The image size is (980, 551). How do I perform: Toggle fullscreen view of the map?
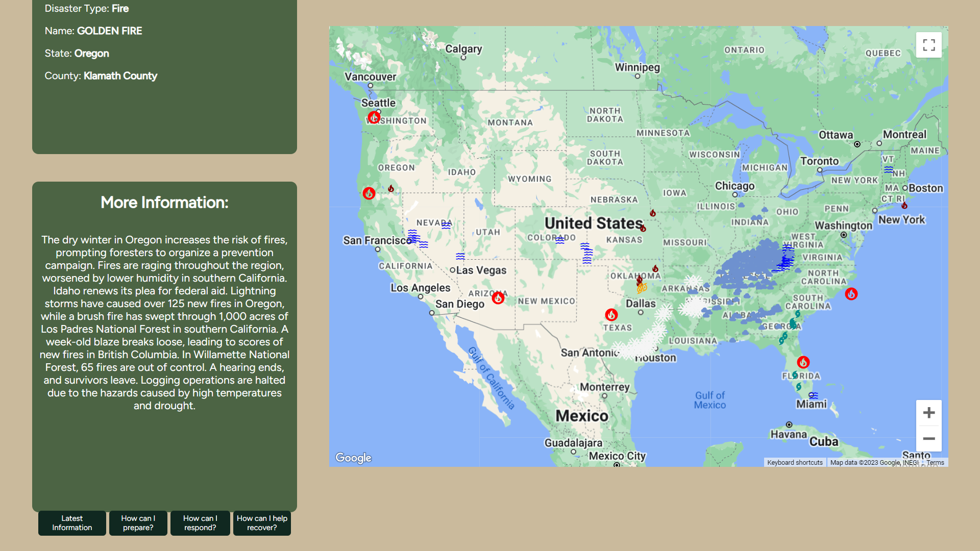click(928, 45)
